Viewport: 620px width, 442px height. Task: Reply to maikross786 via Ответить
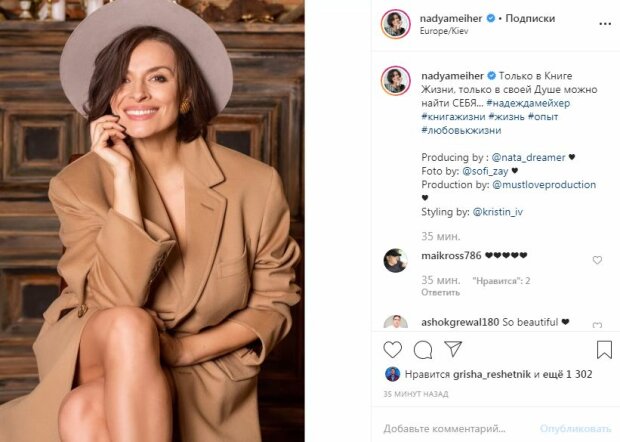click(438, 293)
